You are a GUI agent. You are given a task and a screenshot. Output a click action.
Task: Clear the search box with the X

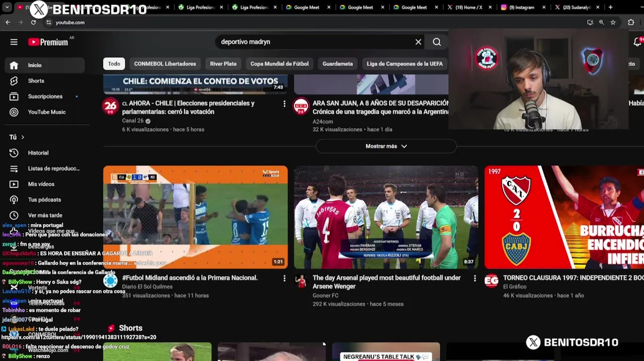(x=418, y=42)
